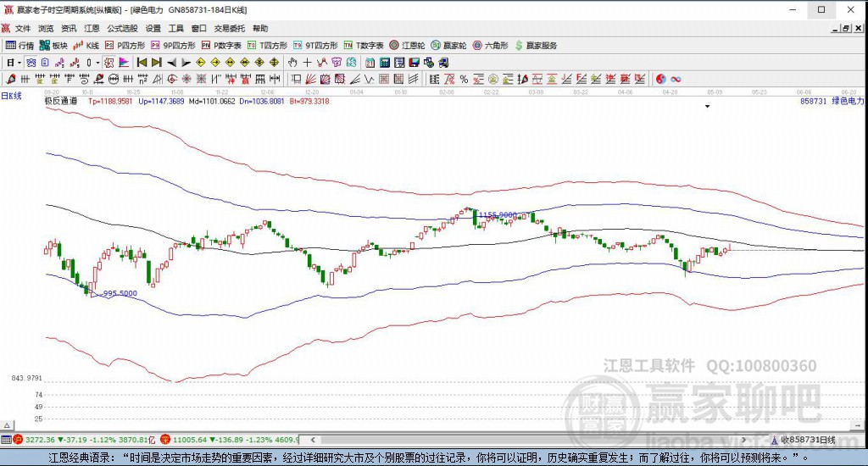Open the 行情 market quotes view
The height and width of the screenshot is (466, 868).
tap(20, 46)
